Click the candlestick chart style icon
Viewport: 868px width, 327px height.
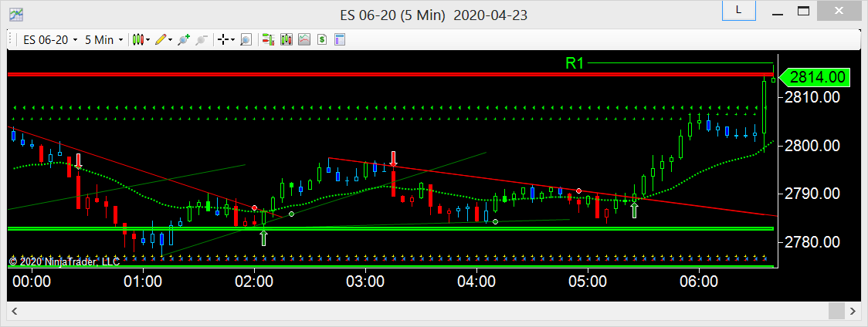pos(138,40)
